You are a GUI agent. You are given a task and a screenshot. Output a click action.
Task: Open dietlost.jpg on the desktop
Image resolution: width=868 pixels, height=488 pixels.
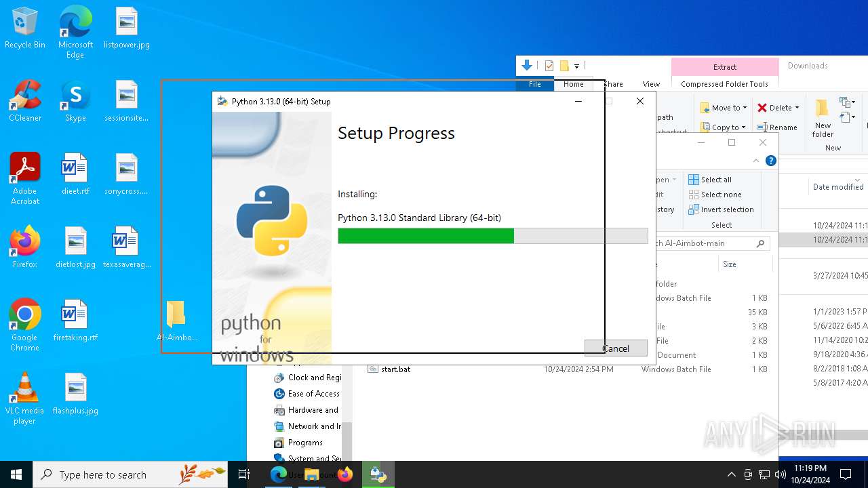[x=75, y=248]
